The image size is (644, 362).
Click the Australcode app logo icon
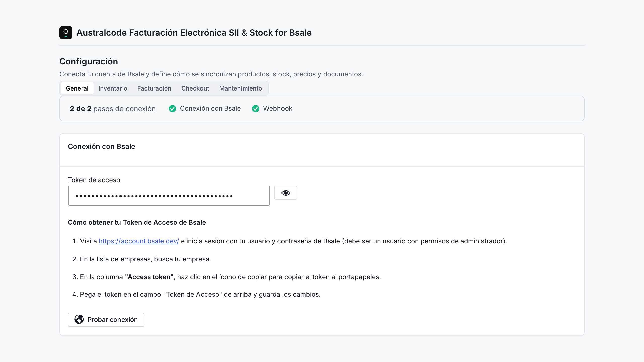[66, 33]
